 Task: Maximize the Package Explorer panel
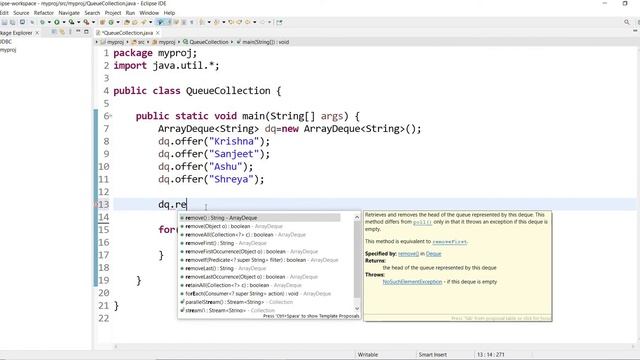tap(86, 31)
